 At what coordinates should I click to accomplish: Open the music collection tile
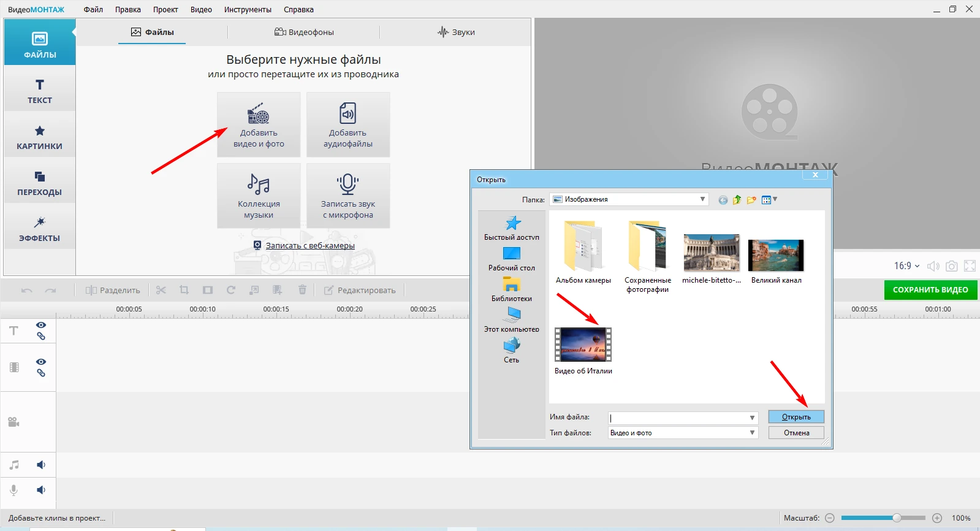pyautogui.click(x=258, y=196)
